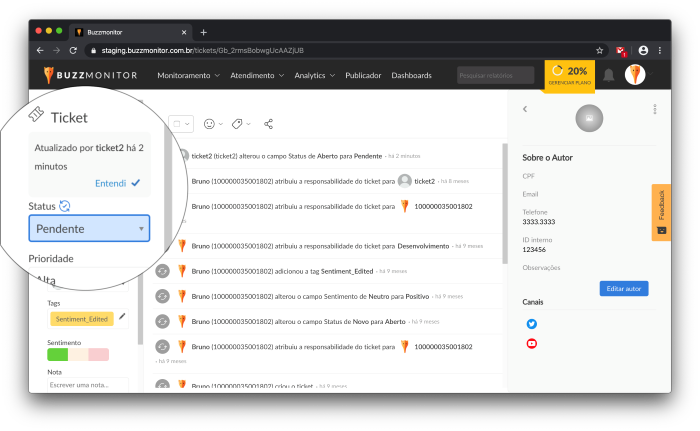
Task: Select the green positive sentiment swatch
Action: point(58,355)
